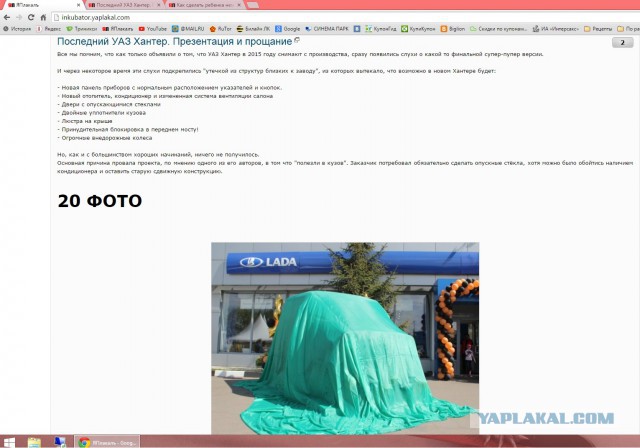Open the Windows Start button
This screenshot has height=448, width=640.
point(9,442)
